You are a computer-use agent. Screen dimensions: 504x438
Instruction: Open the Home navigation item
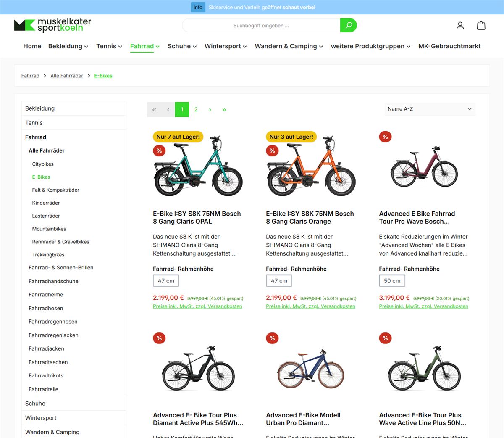point(32,46)
